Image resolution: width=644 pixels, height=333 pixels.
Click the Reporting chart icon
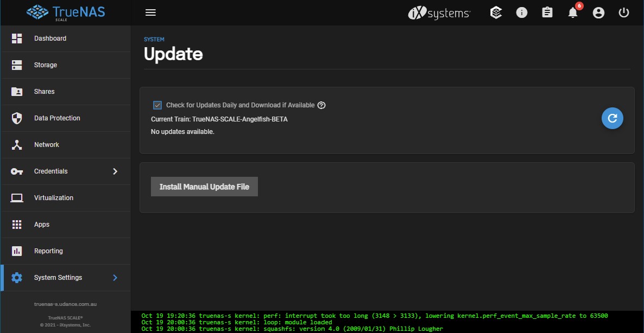17,251
